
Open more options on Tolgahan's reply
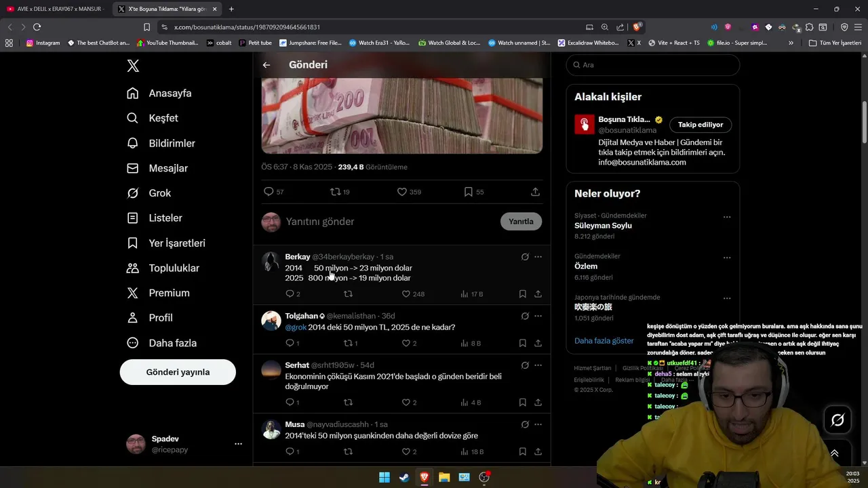[538, 316]
